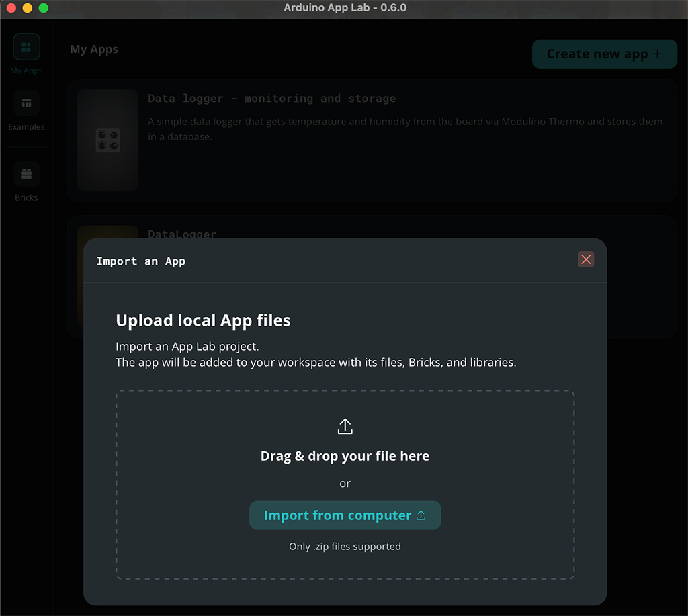Screen dimensions: 688x616
Task: Click the Bricks label in the sidebar
Action: (26, 197)
